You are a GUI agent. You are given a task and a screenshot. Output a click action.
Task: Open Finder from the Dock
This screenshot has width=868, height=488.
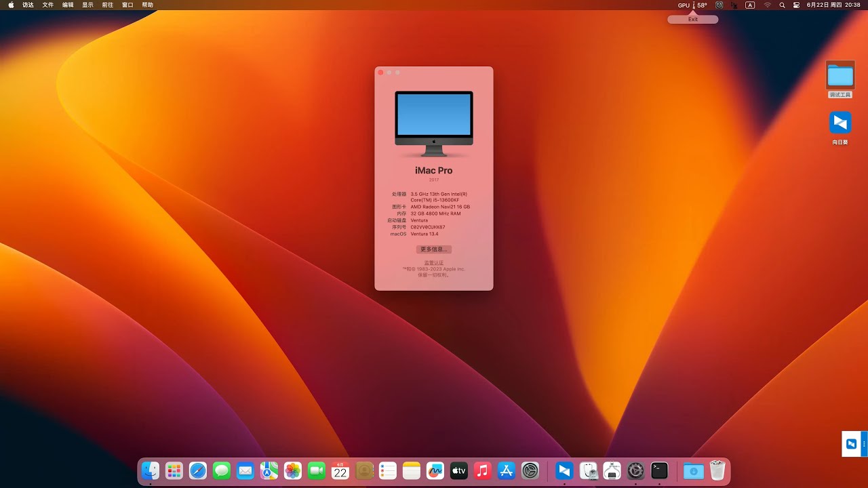point(151,470)
